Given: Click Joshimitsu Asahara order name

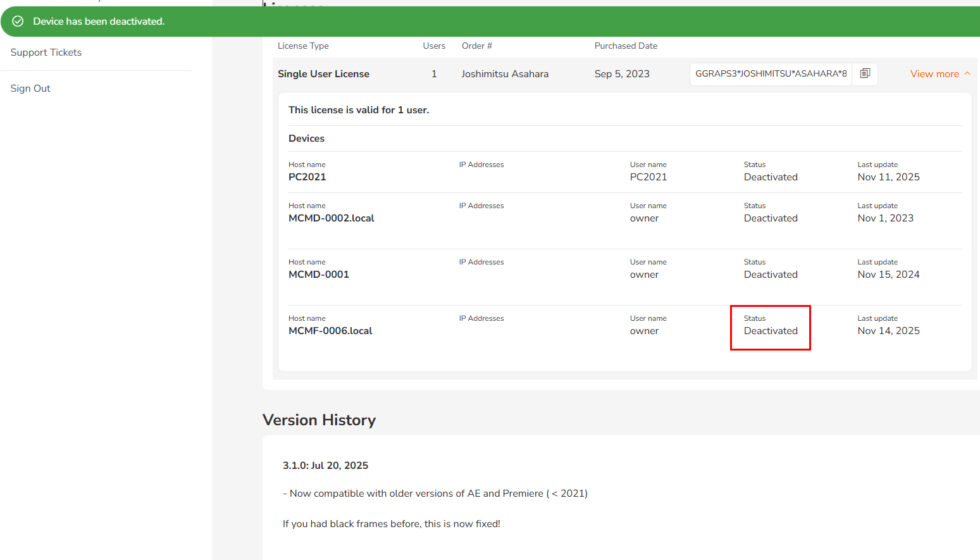Looking at the screenshot, I should (504, 74).
